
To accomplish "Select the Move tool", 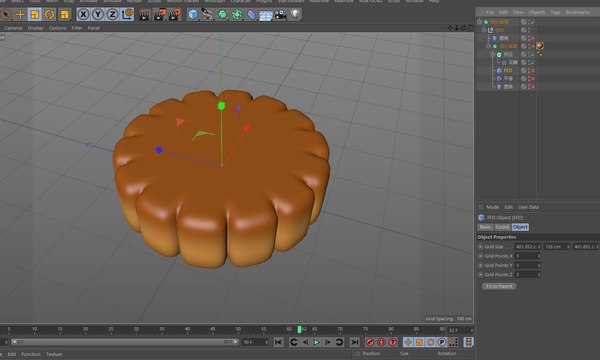I will click(20, 15).
